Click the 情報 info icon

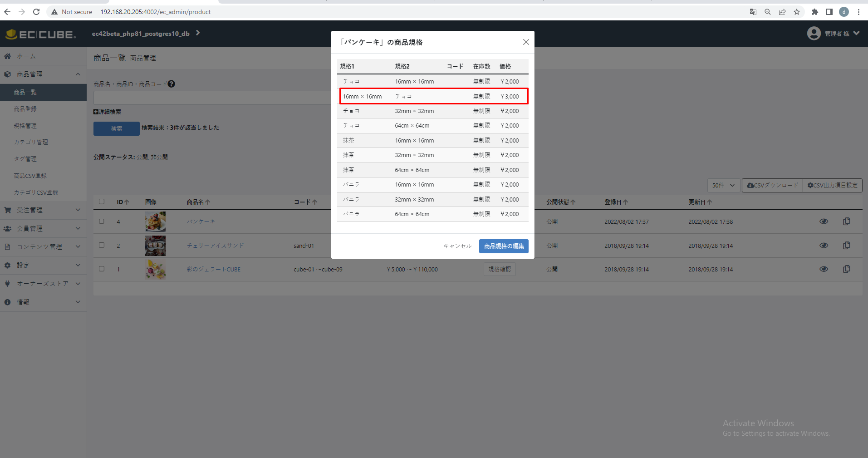click(8, 301)
